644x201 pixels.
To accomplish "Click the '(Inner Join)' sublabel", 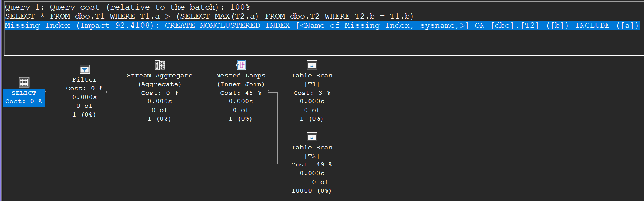I will (x=241, y=84).
